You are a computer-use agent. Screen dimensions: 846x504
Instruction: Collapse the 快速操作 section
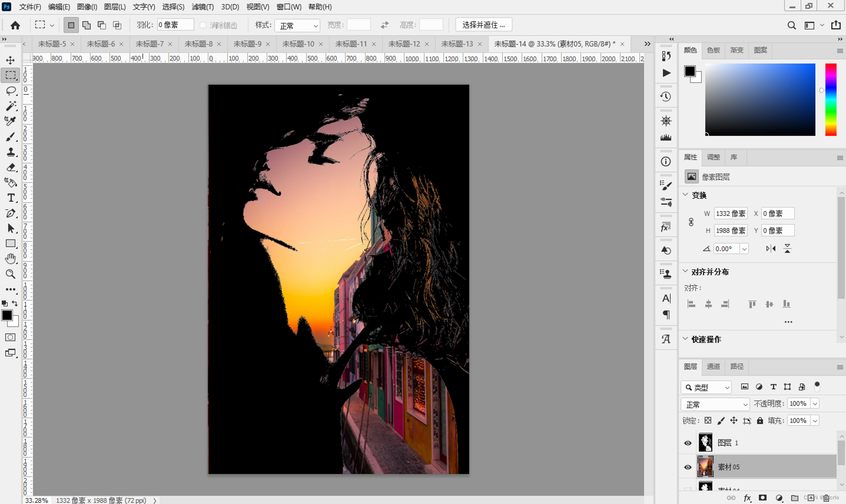click(x=685, y=339)
